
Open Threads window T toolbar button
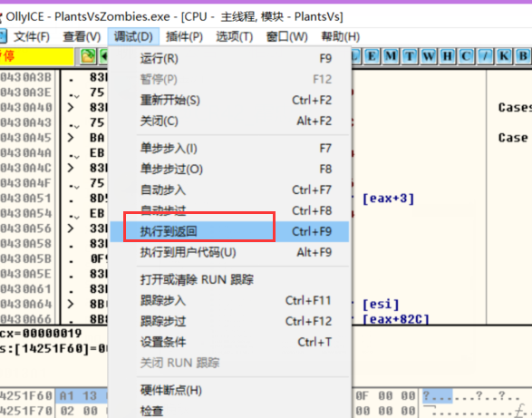coord(410,56)
